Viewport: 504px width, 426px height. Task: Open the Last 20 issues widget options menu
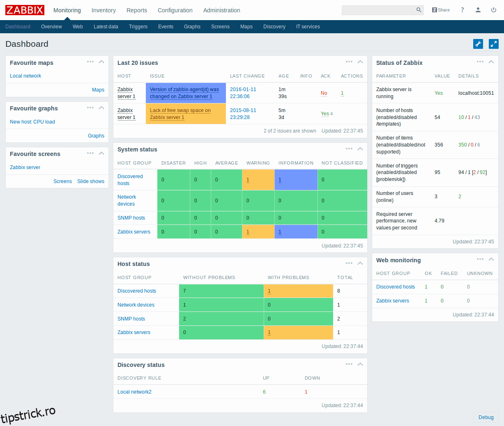click(x=349, y=62)
